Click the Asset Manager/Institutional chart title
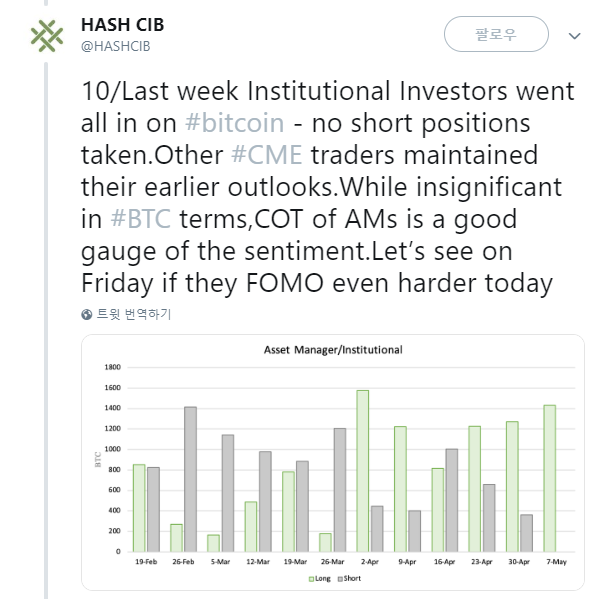The height and width of the screenshot is (599, 600). [333, 350]
